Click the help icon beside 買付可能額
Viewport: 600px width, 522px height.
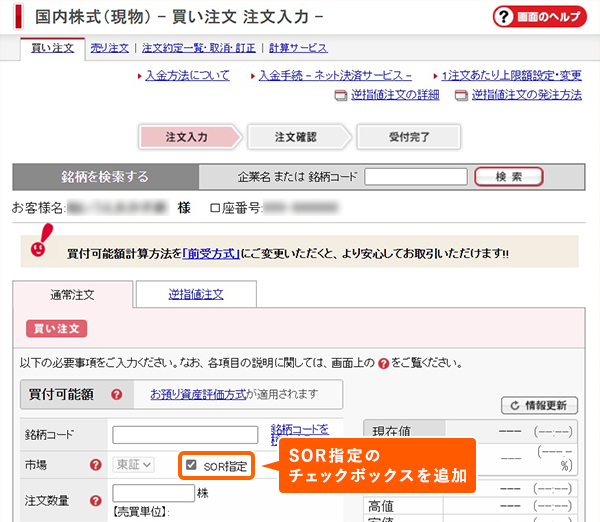click(x=117, y=394)
